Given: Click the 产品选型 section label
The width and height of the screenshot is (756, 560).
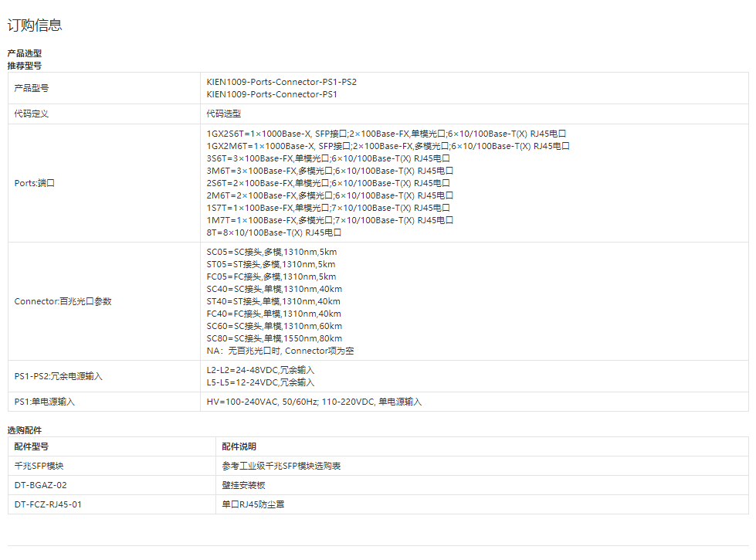Looking at the screenshot, I should click(x=25, y=53).
